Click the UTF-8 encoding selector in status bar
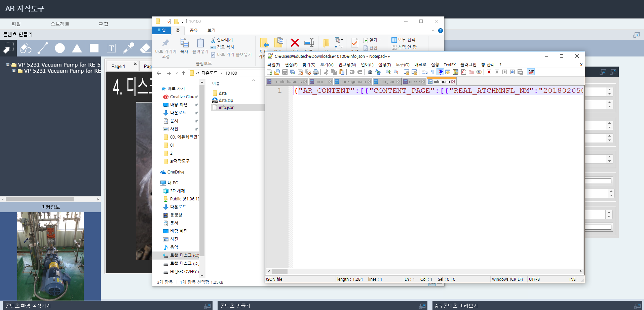Screen dimensions: 644x310 point(534,279)
